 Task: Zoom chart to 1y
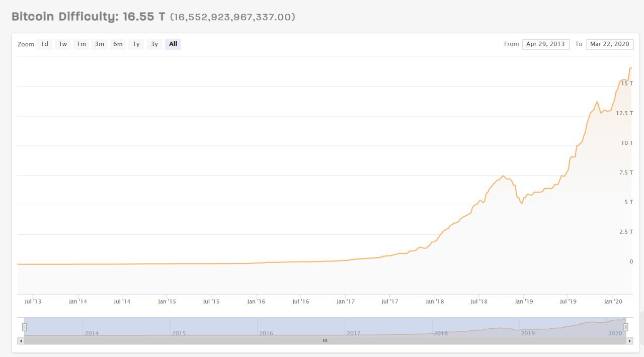click(136, 44)
